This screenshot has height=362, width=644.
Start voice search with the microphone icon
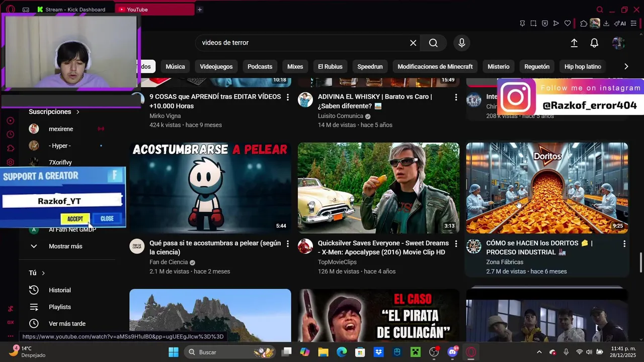[462, 43]
